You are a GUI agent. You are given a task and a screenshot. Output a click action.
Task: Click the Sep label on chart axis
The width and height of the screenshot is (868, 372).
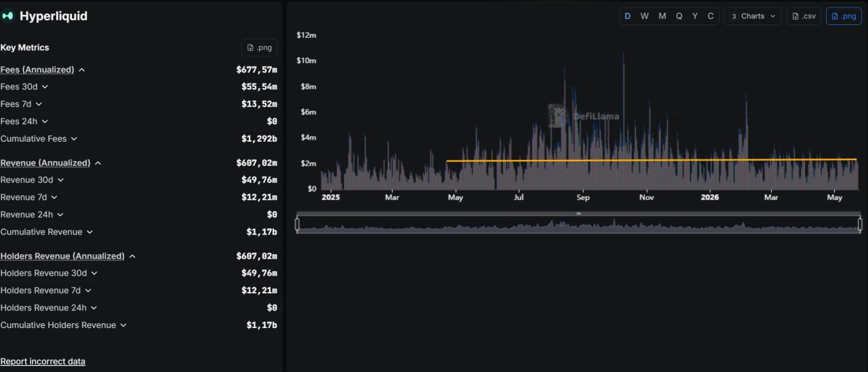coord(583,197)
